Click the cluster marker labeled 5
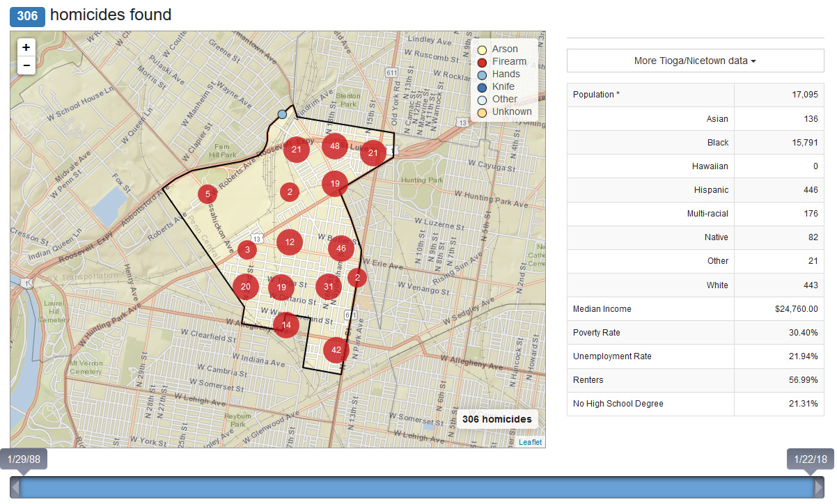837x504 pixels. pos(208,194)
